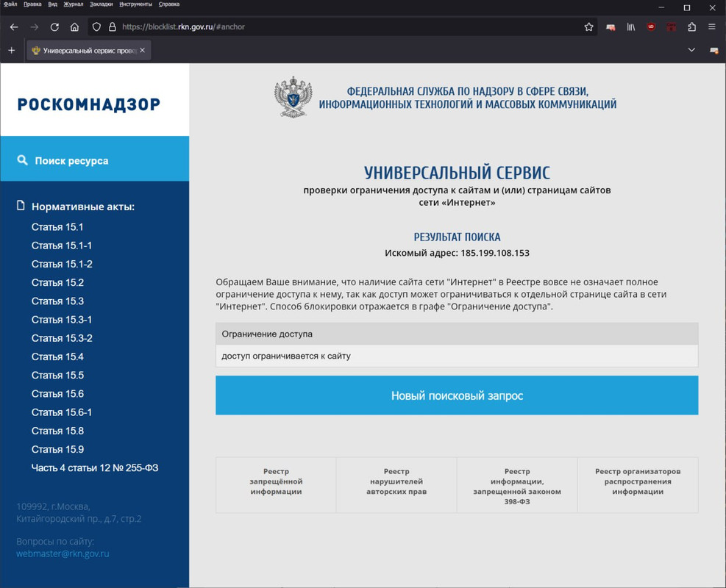Bookmark this page with the star
This screenshot has width=726, height=588.
(588, 27)
